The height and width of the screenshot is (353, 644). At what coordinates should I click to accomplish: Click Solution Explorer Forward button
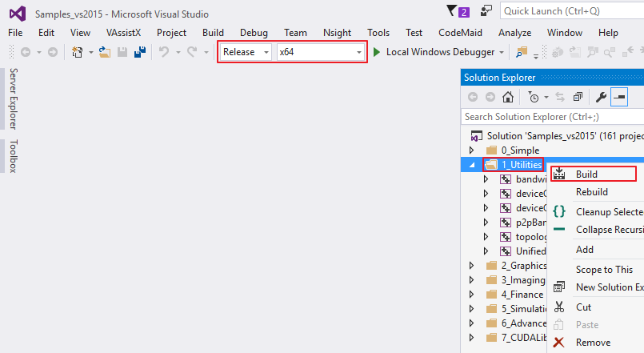[x=490, y=97]
